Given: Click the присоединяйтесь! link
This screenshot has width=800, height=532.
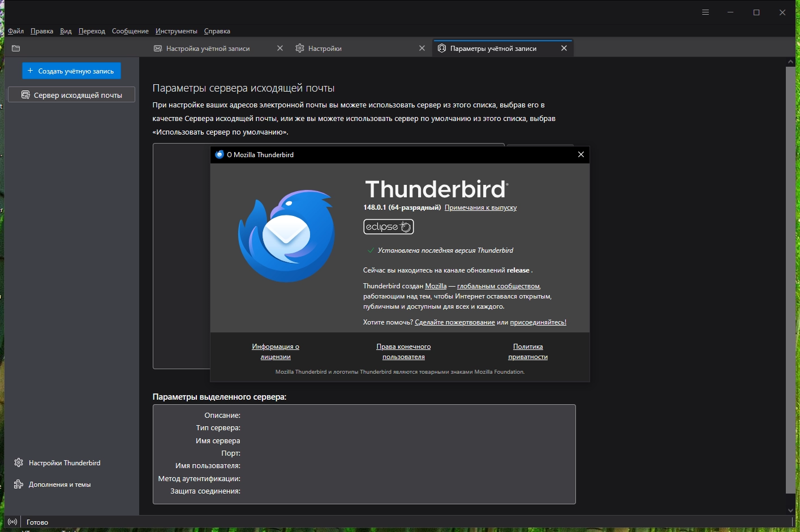Looking at the screenshot, I should click(x=538, y=322).
